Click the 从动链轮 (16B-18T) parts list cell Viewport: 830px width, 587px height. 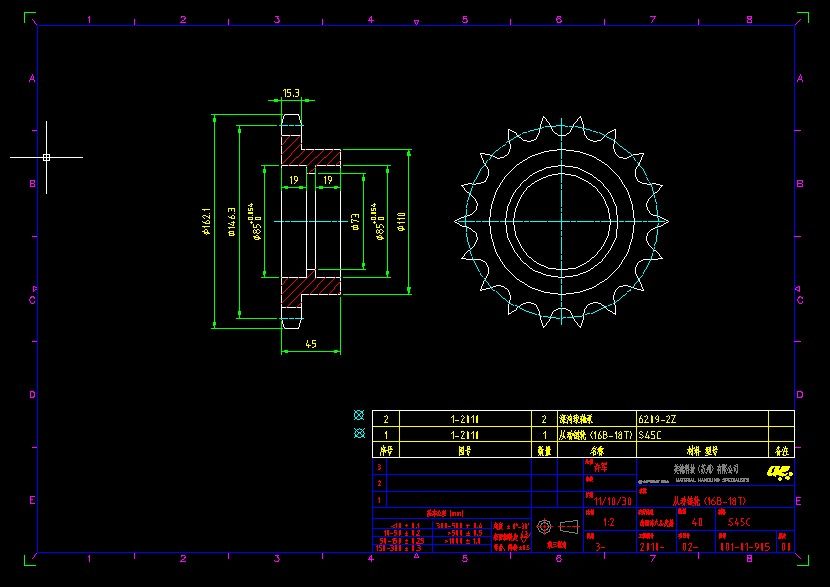(596, 435)
